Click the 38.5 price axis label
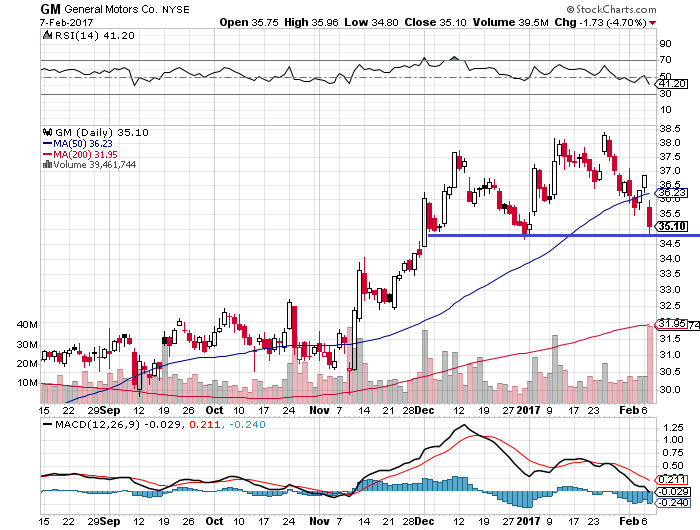This screenshot has width=700, height=530. (670, 129)
